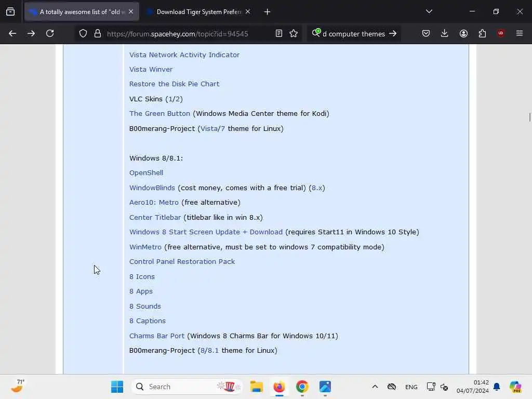
Task: Open the Photos app from taskbar
Action: click(x=325, y=387)
